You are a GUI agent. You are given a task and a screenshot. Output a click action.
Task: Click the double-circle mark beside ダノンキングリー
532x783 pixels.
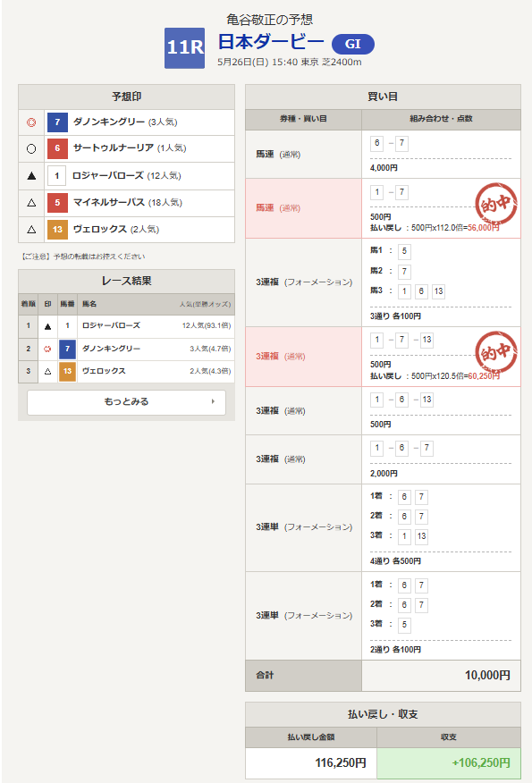pyautogui.click(x=31, y=122)
